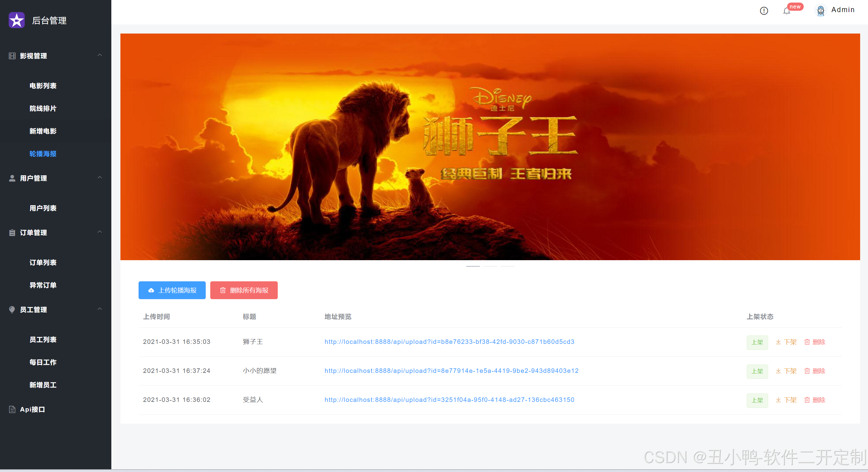Collapse the 影视管理 menu chevron

click(100, 55)
